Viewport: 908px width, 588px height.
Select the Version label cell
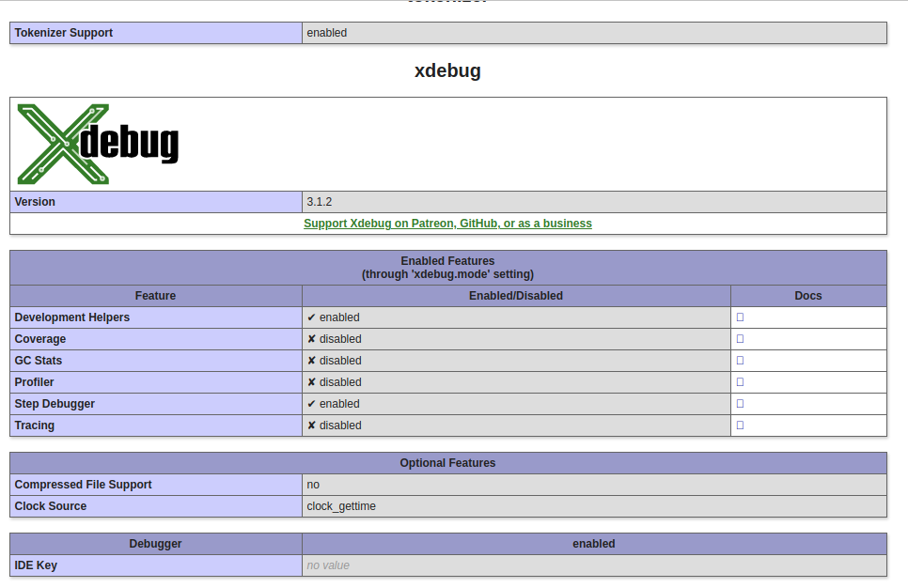[156, 202]
